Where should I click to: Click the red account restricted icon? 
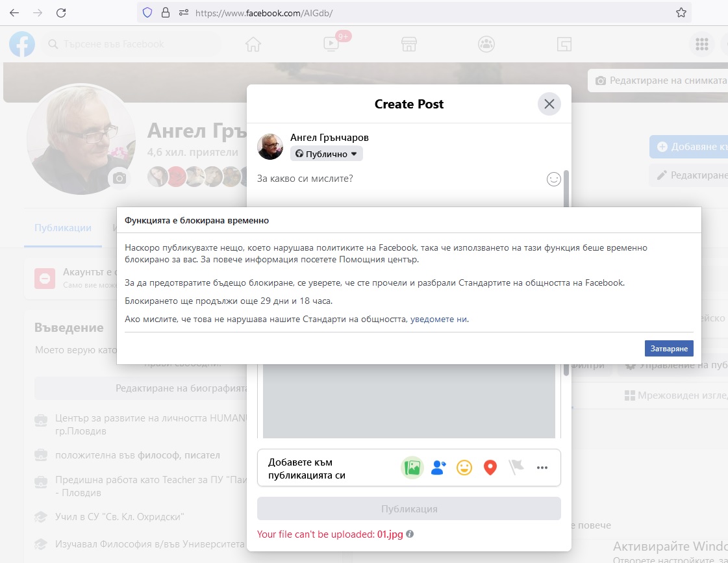[x=45, y=278]
